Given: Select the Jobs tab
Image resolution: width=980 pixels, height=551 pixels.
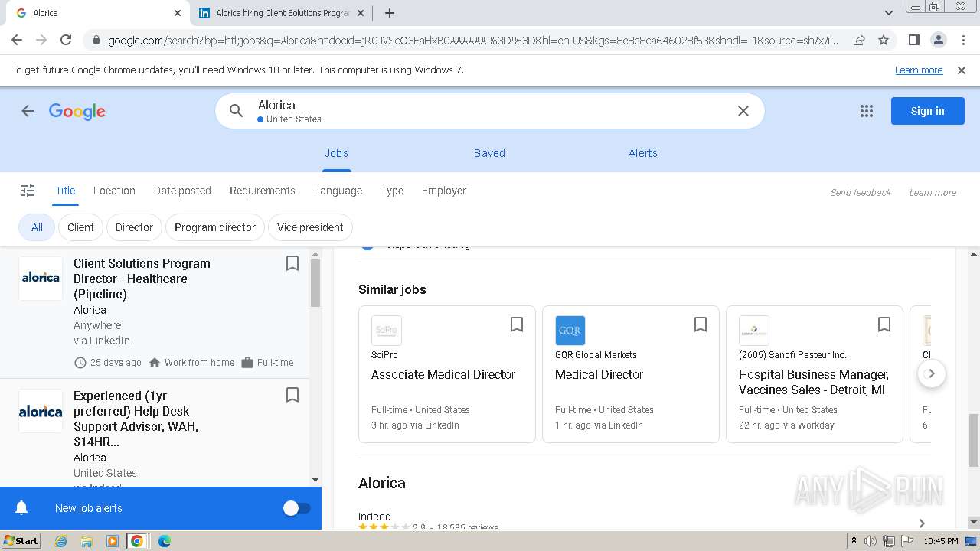Looking at the screenshot, I should 336,153.
